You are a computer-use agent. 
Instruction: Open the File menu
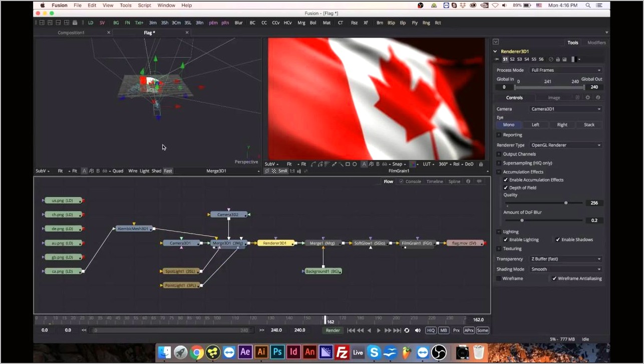click(78, 5)
